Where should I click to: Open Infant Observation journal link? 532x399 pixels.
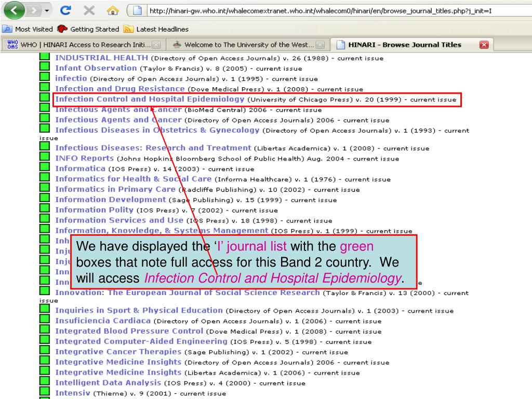pos(96,68)
